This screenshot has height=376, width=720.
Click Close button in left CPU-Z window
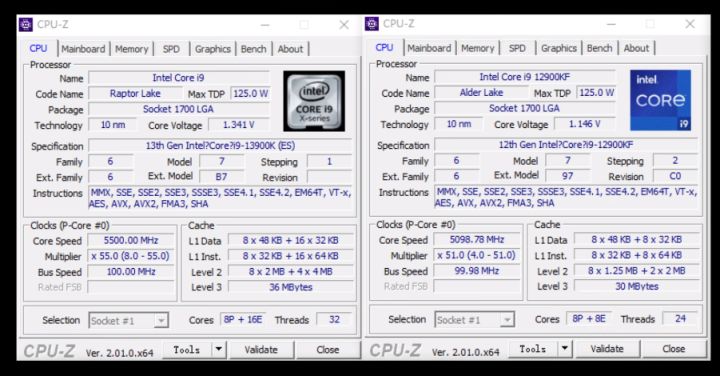click(x=327, y=350)
